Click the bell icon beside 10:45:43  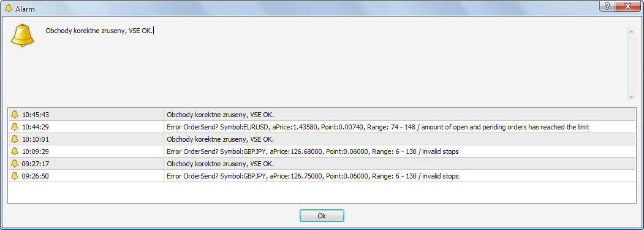[x=15, y=114]
